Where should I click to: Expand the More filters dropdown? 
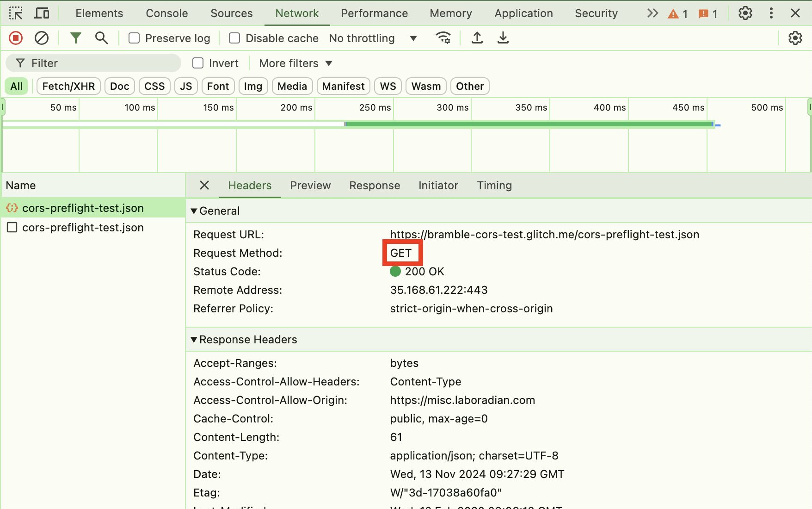pos(296,63)
